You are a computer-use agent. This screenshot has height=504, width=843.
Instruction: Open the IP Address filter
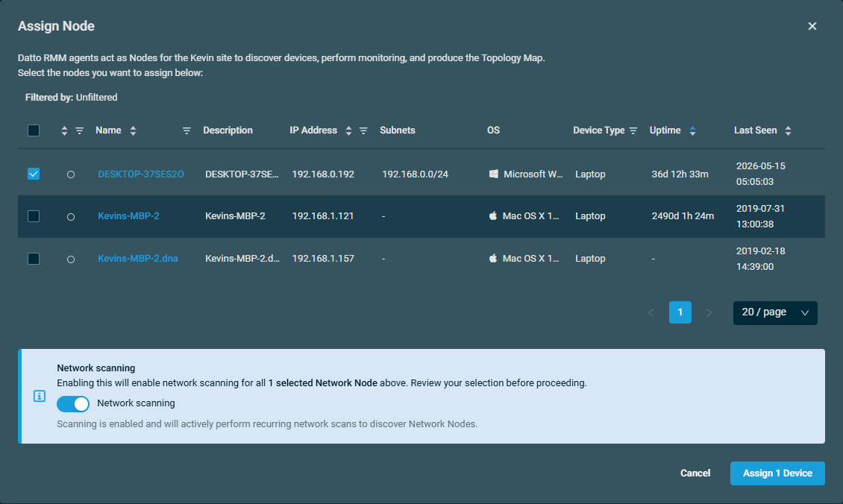point(363,130)
